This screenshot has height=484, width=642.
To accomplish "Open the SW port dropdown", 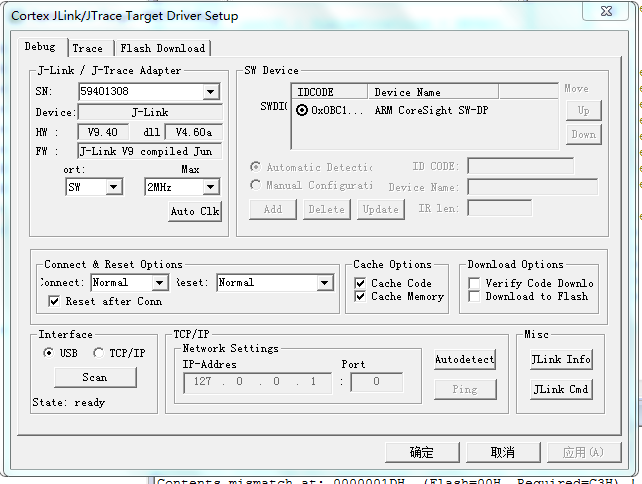I will click(x=113, y=187).
